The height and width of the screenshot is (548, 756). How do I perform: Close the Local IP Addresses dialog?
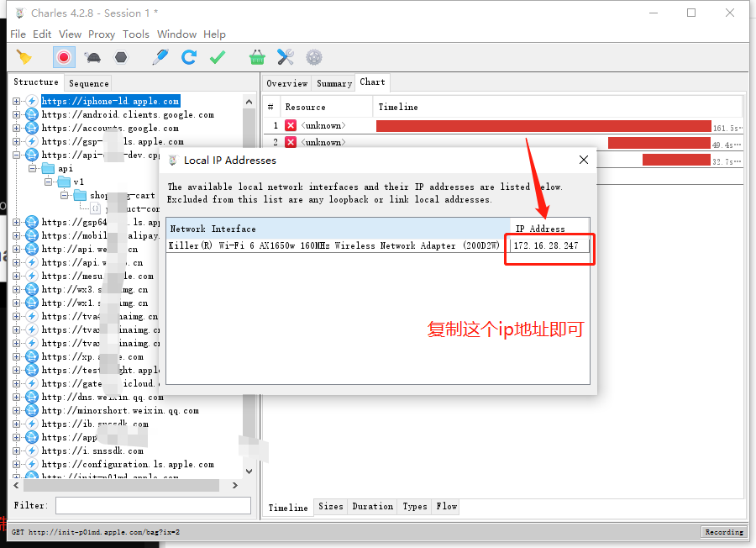point(584,160)
